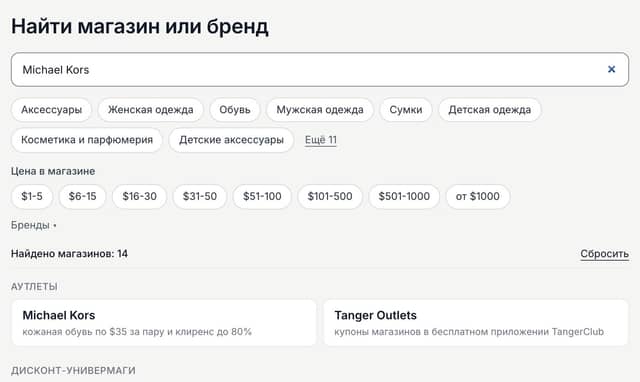Select the от $1000 price filter

(x=478, y=196)
